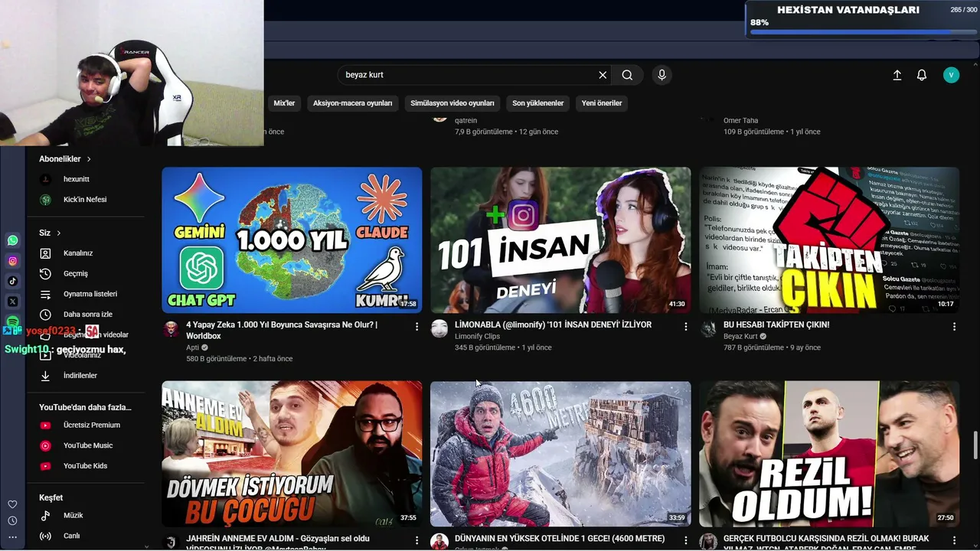The image size is (980, 551).
Task: Expand the Abonelikler section chevron
Action: (x=89, y=159)
